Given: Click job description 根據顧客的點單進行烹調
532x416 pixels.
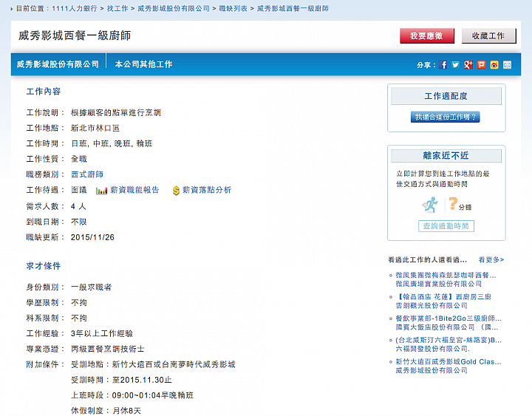Looking at the screenshot, I should pyautogui.click(x=116, y=112).
